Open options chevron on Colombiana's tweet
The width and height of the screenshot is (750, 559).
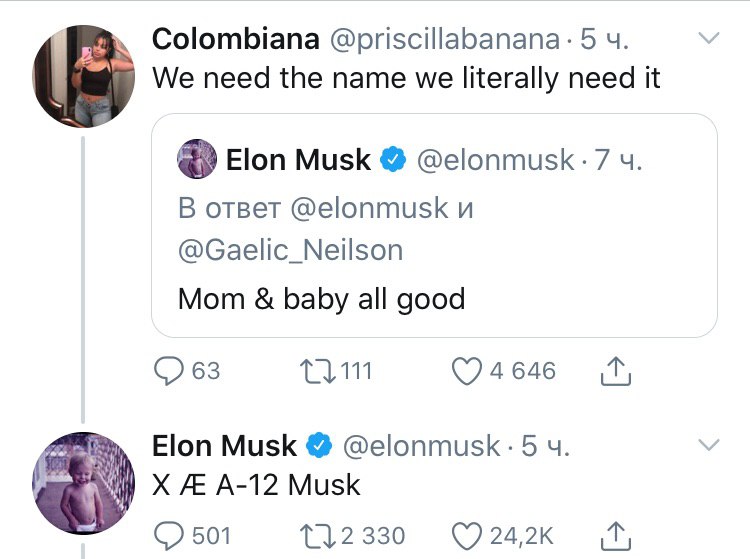(x=708, y=39)
